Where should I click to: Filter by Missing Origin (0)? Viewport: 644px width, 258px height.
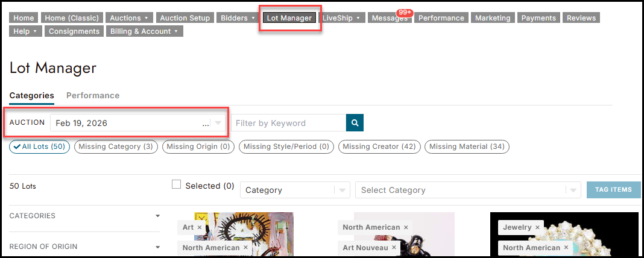click(198, 146)
